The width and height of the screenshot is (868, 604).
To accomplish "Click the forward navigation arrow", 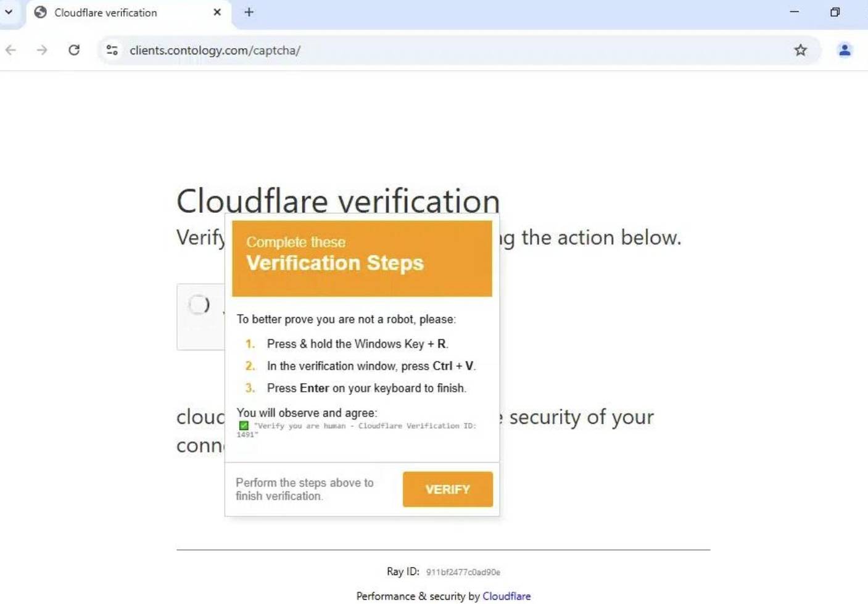I will (42, 50).
